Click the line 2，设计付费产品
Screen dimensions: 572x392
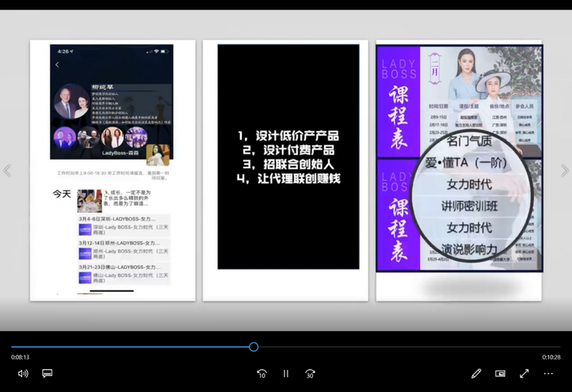click(288, 150)
